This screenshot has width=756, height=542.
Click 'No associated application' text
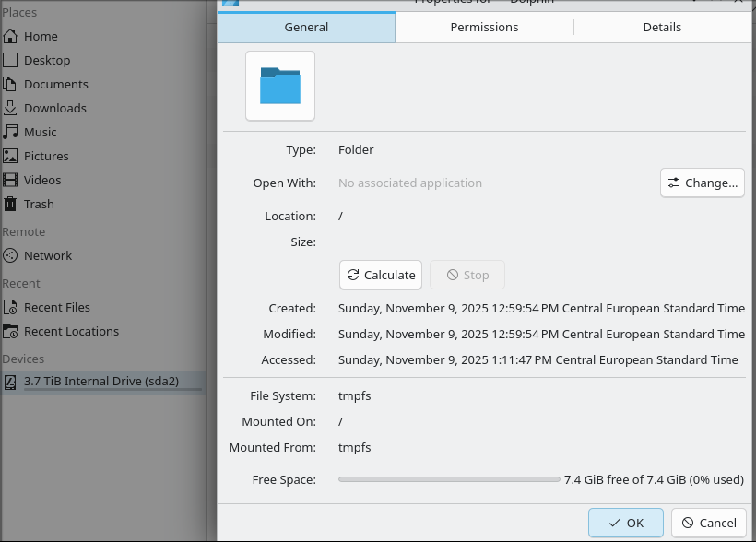click(x=410, y=183)
